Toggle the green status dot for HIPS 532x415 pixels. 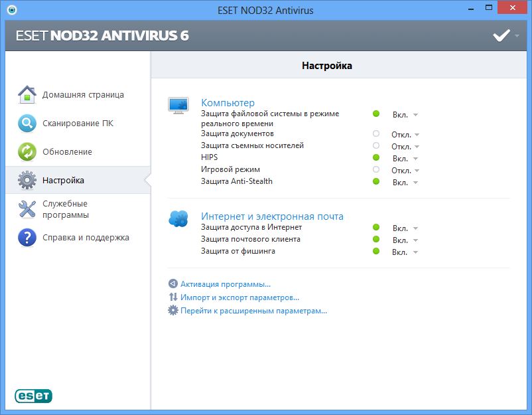coord(376,158)
